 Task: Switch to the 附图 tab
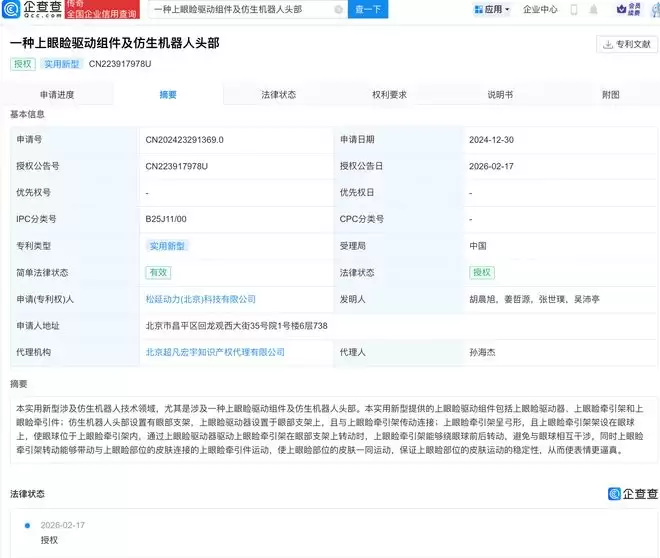610,95
